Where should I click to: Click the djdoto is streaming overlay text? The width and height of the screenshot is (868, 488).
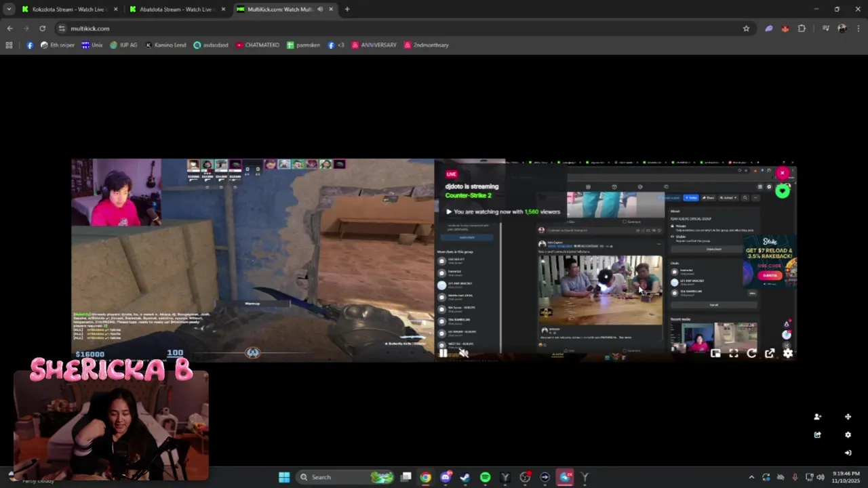coord(472,186)
